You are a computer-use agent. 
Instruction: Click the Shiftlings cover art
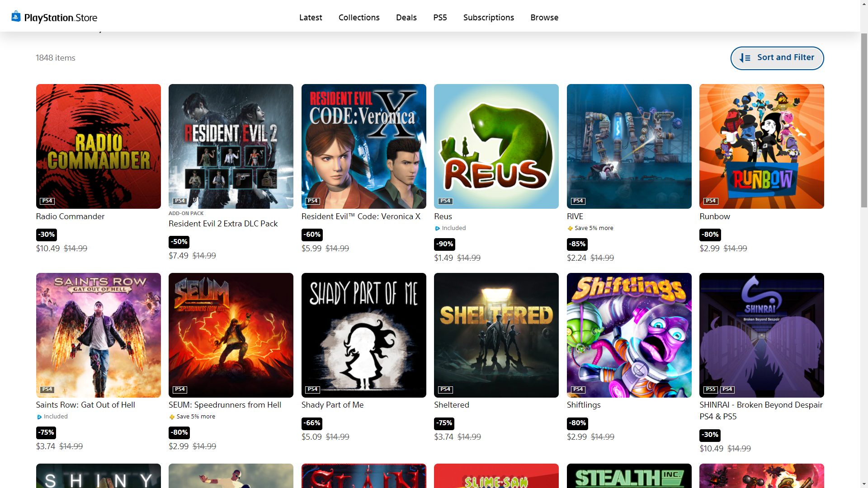point(629,335)
